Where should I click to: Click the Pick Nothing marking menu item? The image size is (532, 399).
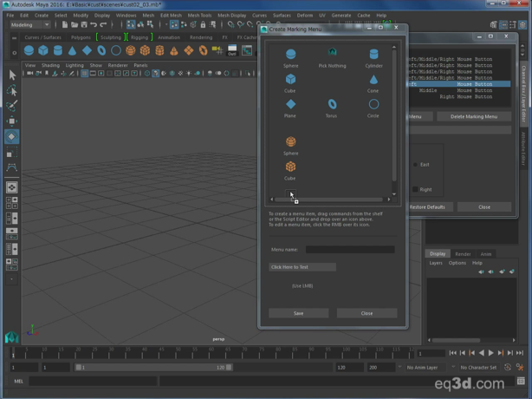click(331, 56)
